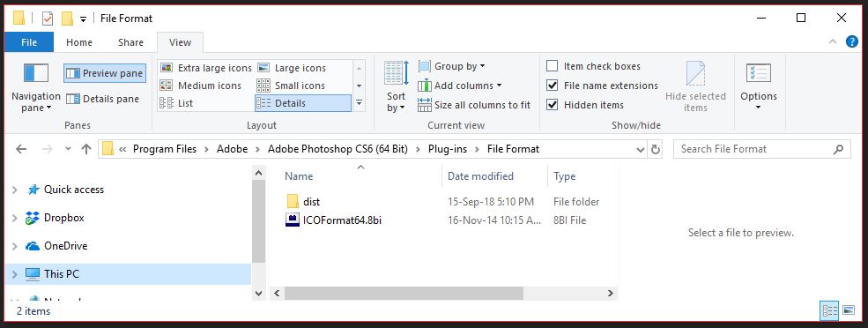Enable Item check boxes

pyautogui.click(x=552, y=66)
